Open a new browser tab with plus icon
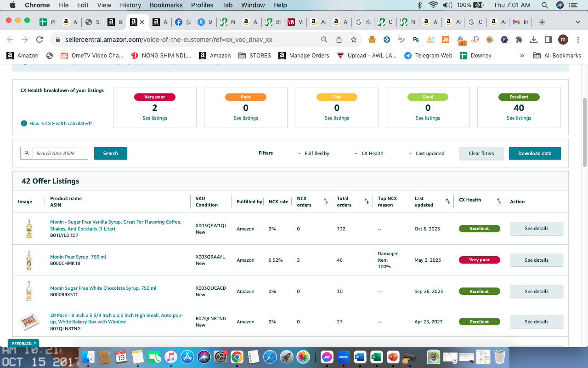Viewport: 588px width, 368px height. [x=542, y=22]
